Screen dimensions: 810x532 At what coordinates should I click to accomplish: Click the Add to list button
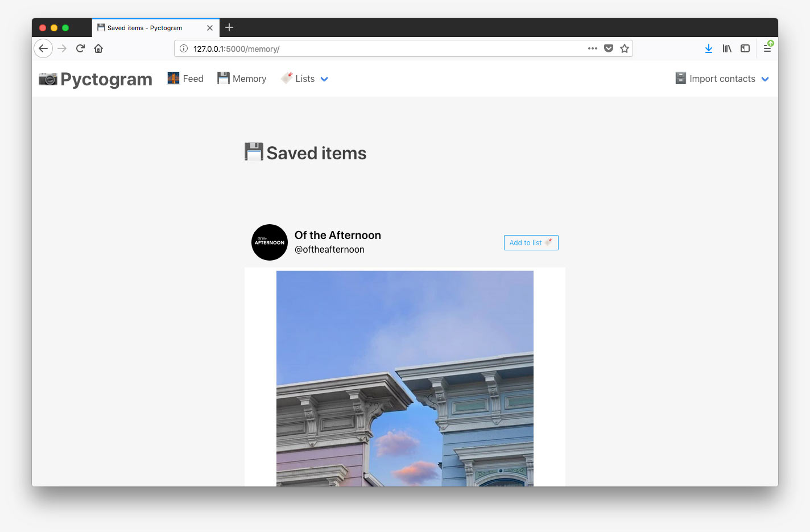pos(531,243)
